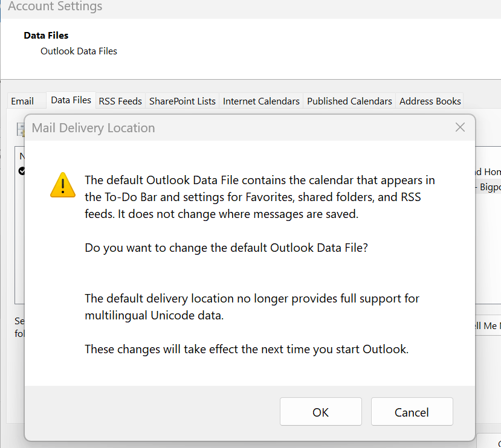Close the Mail Delivery Location dialog
The width and height of the screenshot is (501, 448).
(460, 127)
